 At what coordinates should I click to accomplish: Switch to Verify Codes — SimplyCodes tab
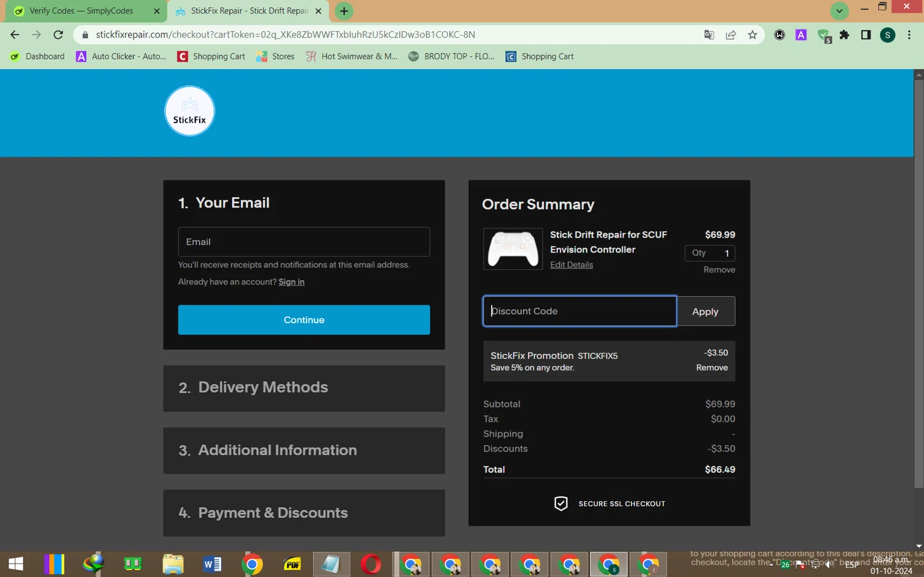[81, 11]
